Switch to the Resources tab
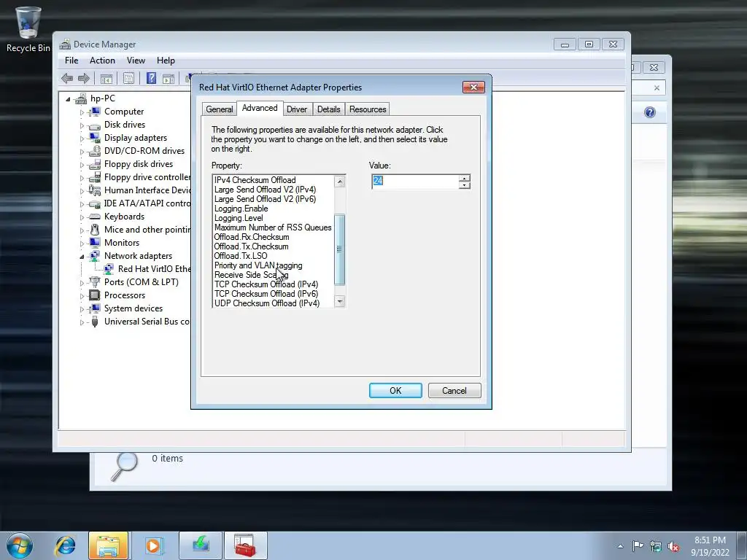This screenshot has width=747, height=560. (368, 109)
